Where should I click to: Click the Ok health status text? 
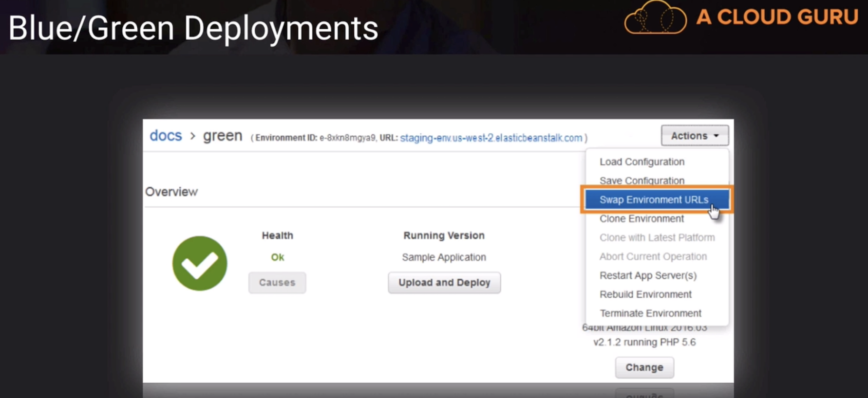point(277,257)
